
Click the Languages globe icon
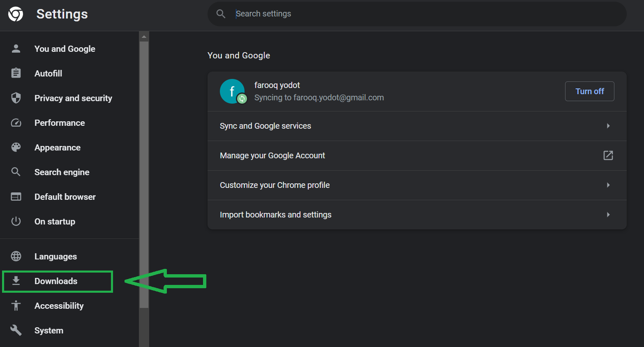(16, 256)
